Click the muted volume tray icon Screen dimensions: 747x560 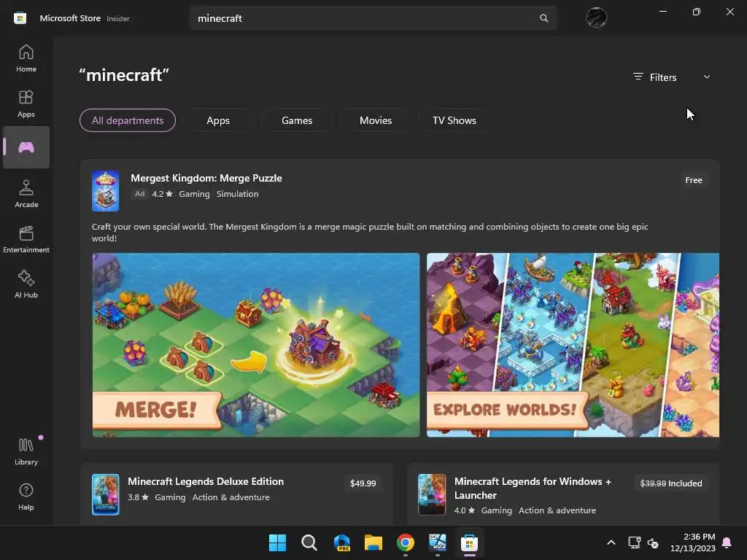(x=653, y=542)
